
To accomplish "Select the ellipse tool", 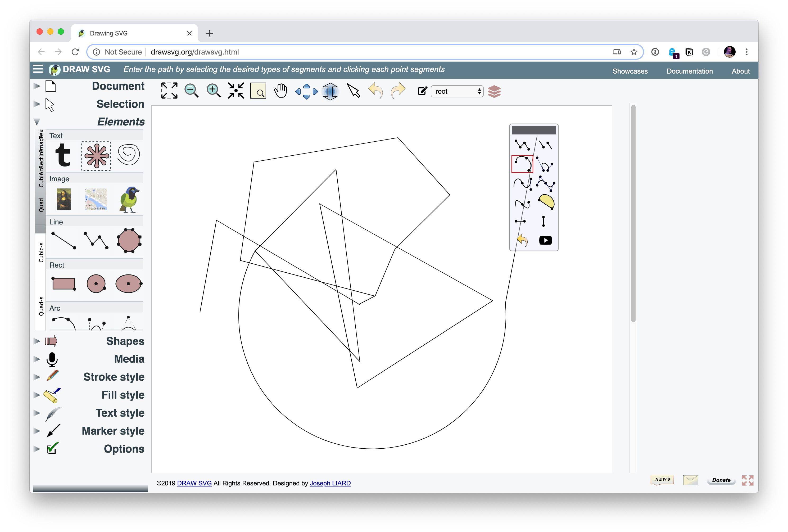I will (x=129, y=284).
